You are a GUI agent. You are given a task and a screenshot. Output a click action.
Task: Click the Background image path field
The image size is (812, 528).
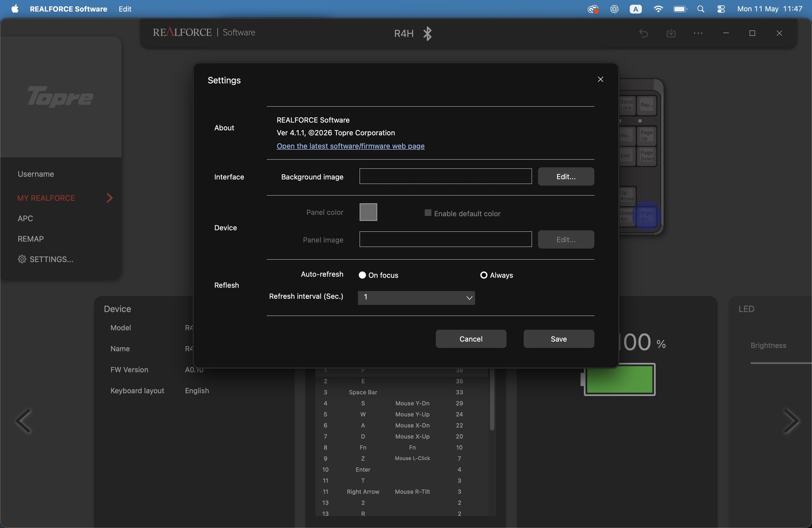(445, 176)
